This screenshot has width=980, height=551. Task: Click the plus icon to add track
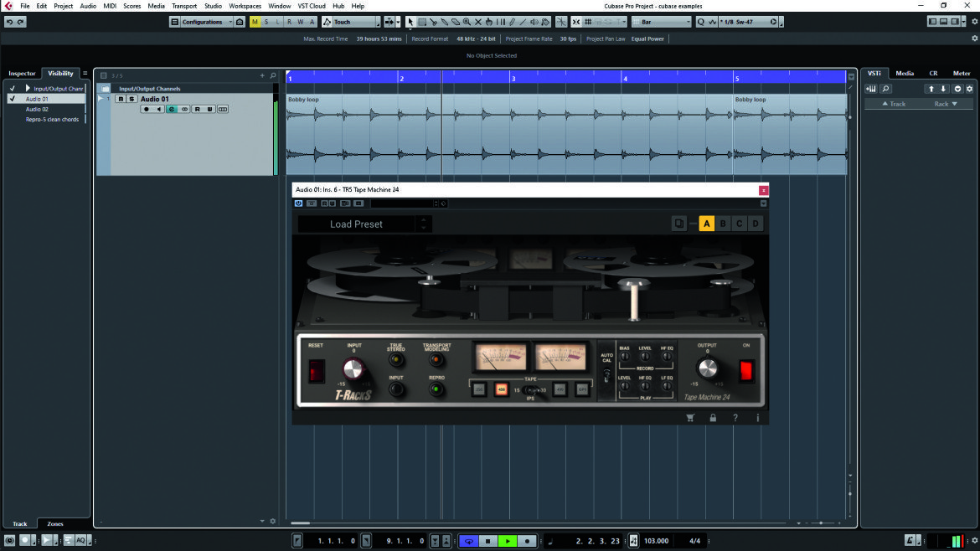(262, 75)
